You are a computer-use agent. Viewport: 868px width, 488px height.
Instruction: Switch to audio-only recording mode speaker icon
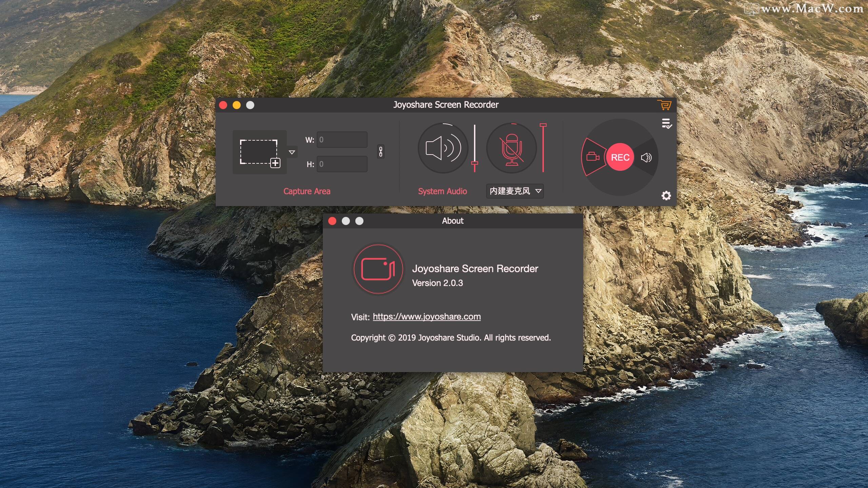point(646,158)
